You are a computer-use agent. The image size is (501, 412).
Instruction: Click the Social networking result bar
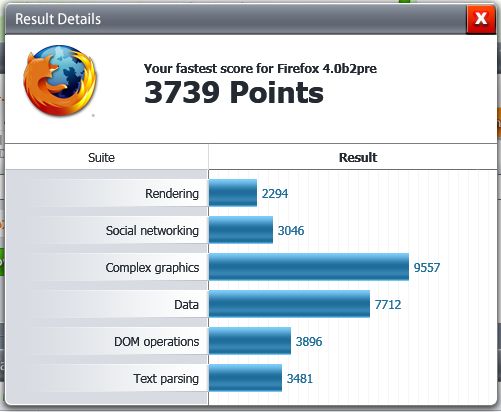point(241,230)
